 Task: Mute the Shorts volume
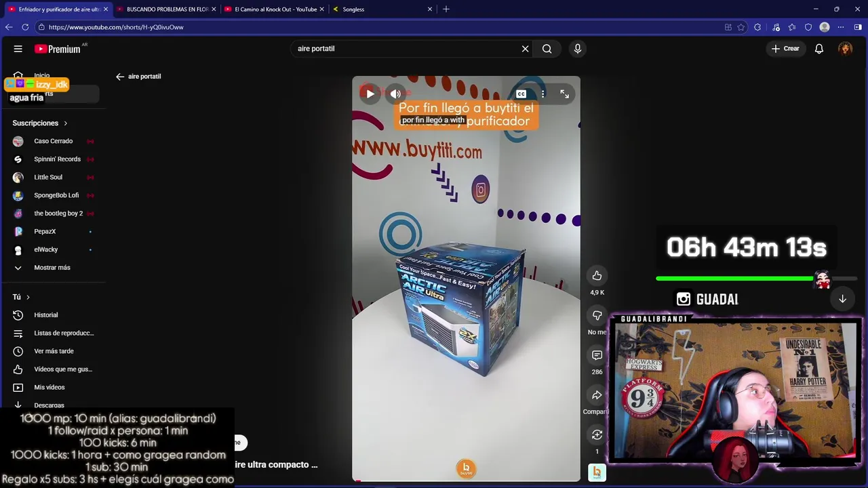point(395,94)
